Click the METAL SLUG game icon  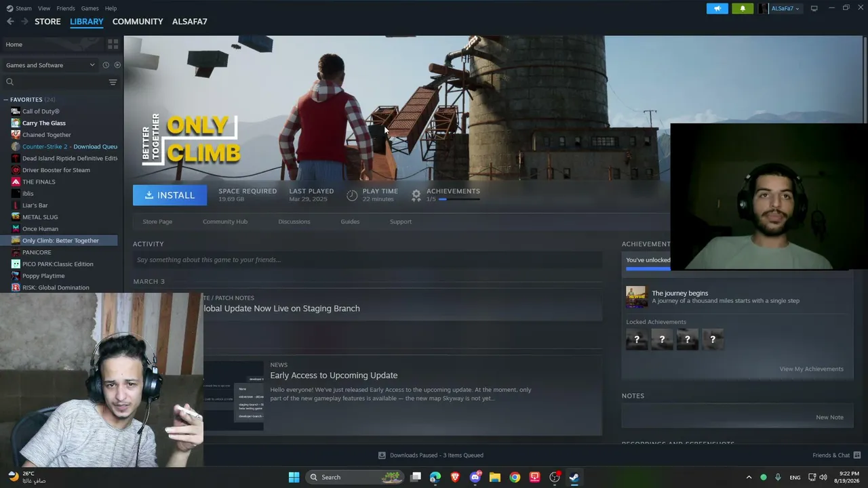point(16,217)
